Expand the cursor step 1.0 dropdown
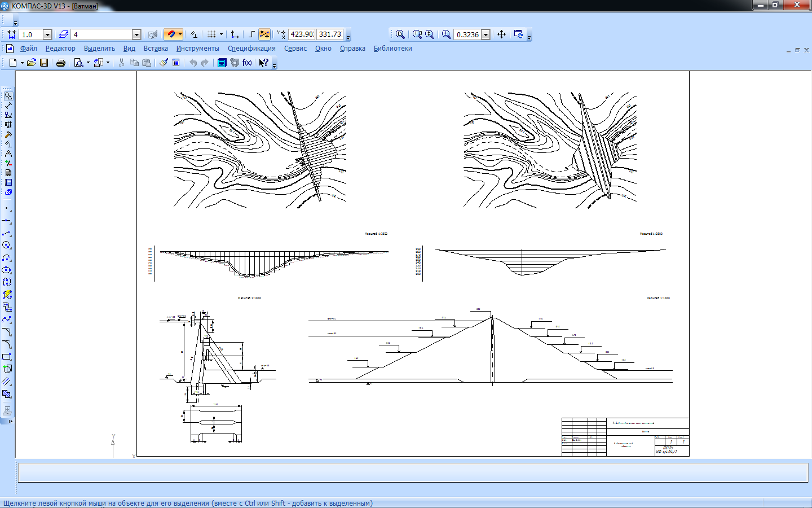Viewport: 812px width, 508px height. coord(47,34)
